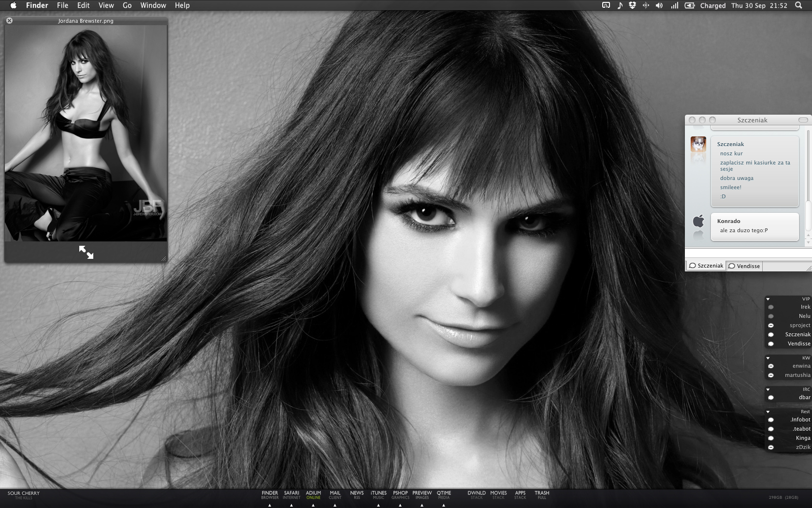
Task: Switch to the Vendisse chat tab
Action: point(744,266)
